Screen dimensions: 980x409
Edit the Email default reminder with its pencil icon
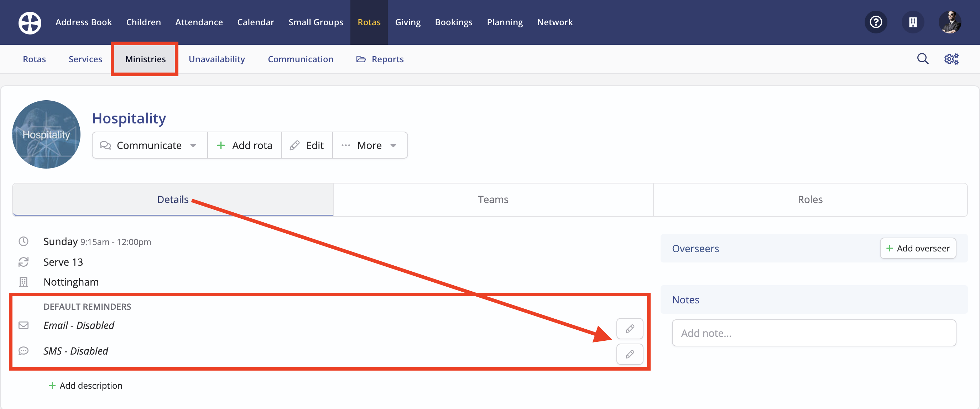(x=630, y=328)
